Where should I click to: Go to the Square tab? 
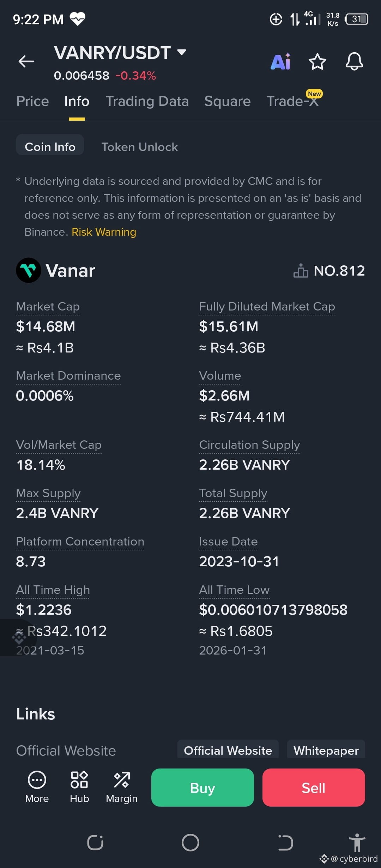click(x=227, y=101)
